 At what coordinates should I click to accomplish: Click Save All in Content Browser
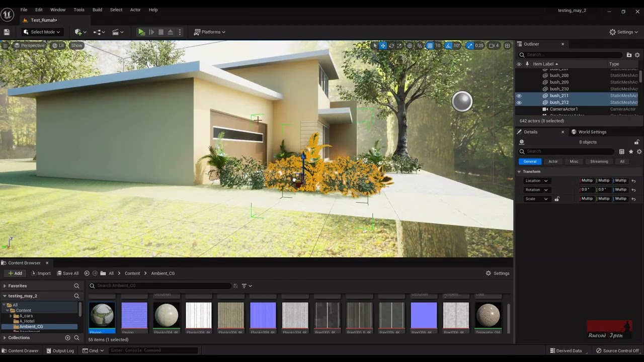click(x=67, y=274)
